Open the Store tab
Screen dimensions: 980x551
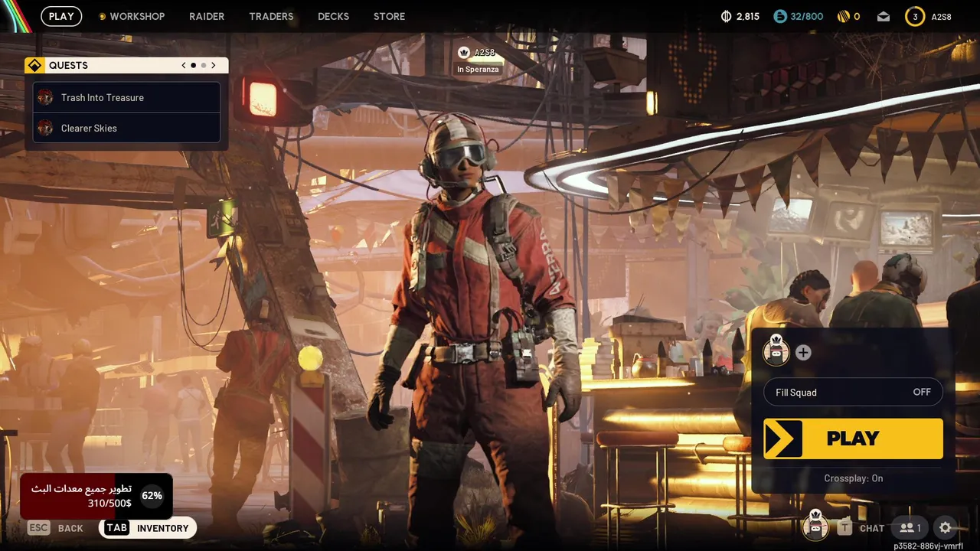click(x=389, y=16)
